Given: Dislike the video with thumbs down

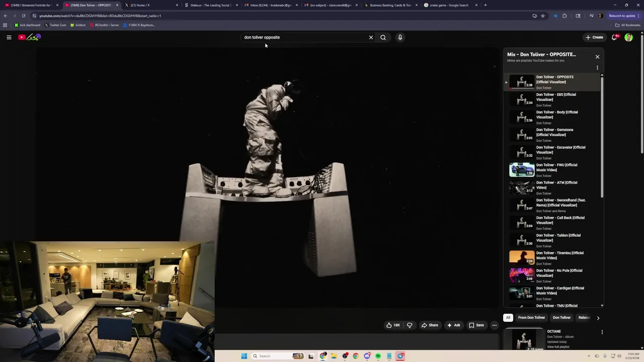Looking at the screenshot, I should click(410, 325).
